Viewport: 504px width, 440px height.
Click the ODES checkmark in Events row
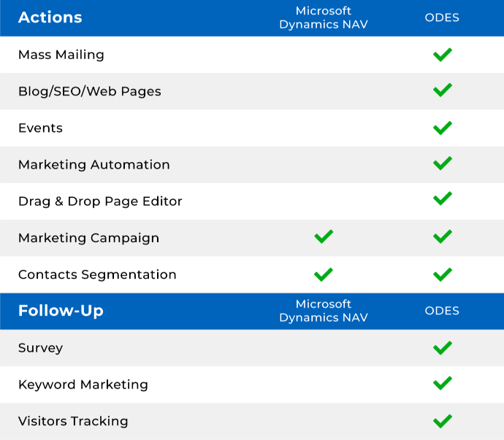pyautogui.click(x=443, y=128)
